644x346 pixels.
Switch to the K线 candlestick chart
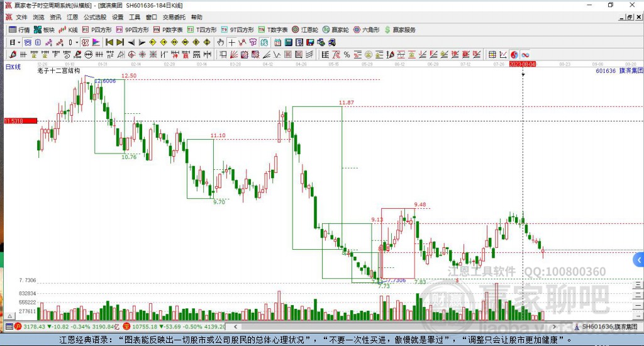(68, 30)
